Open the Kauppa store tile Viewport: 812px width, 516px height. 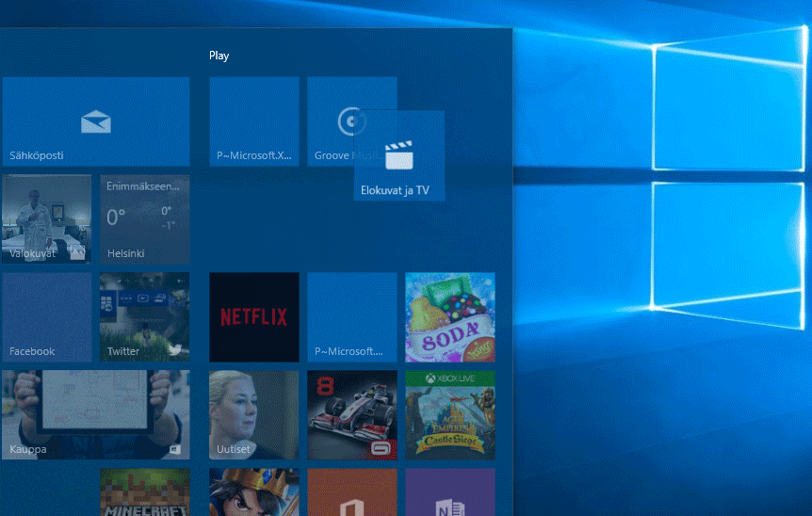(96, 415)
